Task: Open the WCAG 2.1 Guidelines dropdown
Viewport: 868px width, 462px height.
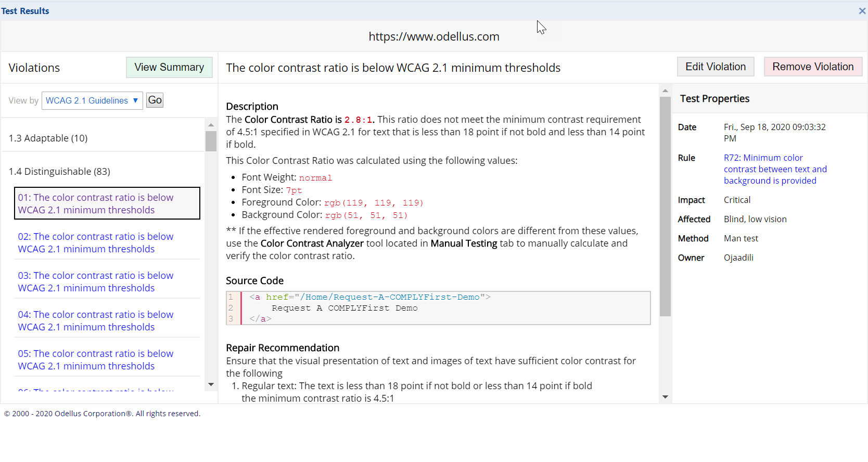Action: [92, 100]
